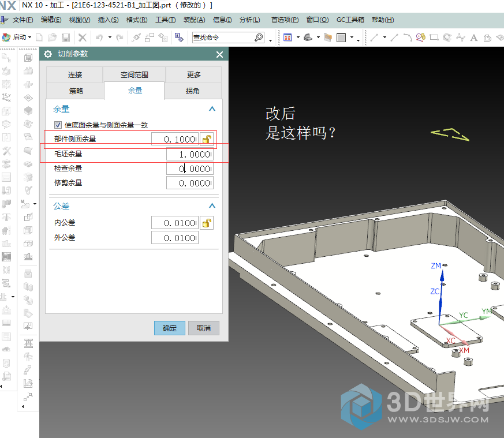Viewport: 504px width, 438px height.
Task: Open the rendering style dropdown arrow
Action: pyautogui.click(x=352, y=38)
